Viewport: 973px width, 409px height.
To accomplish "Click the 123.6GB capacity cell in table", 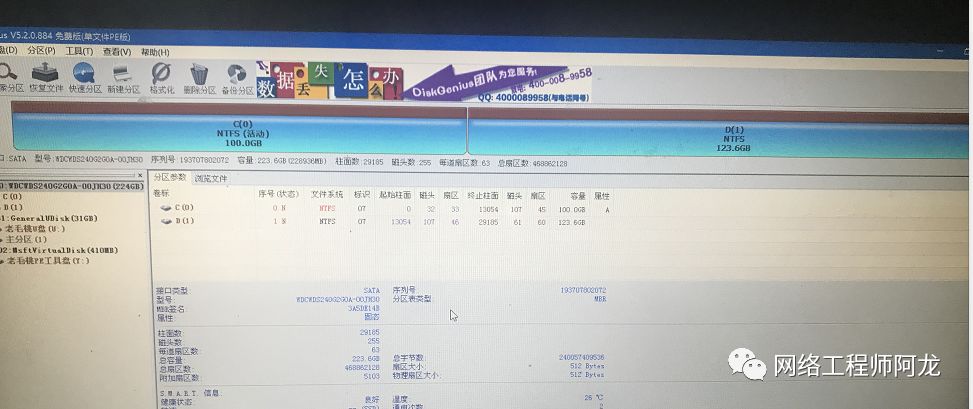I will click(x=572, y=223).
